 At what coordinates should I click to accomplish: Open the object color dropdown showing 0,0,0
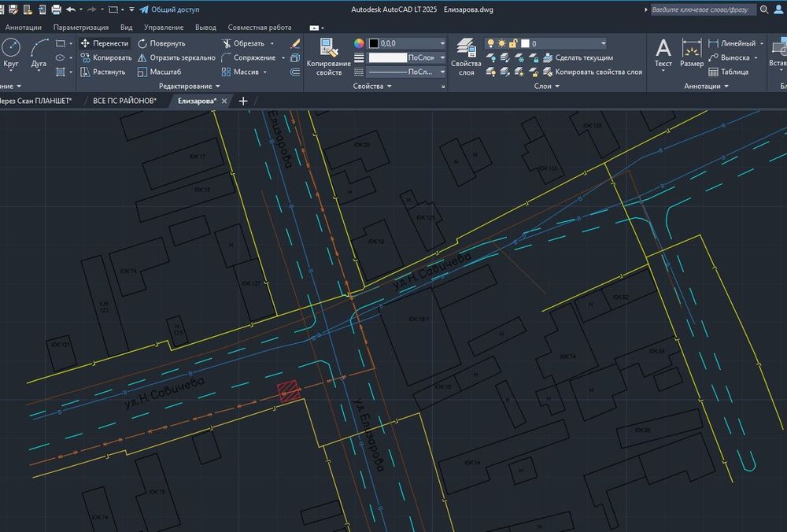(407, 43)
